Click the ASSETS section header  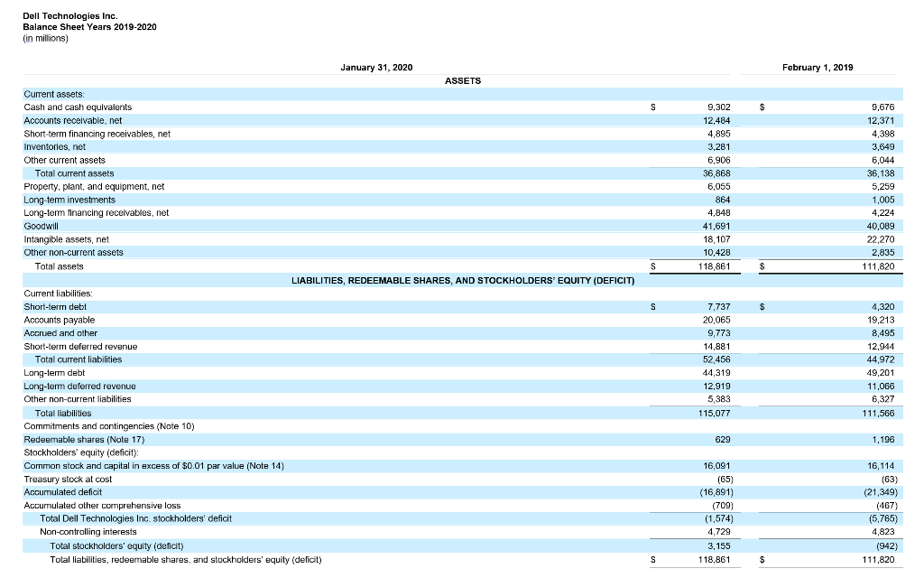pyautogui.click(x=462, y=80)
